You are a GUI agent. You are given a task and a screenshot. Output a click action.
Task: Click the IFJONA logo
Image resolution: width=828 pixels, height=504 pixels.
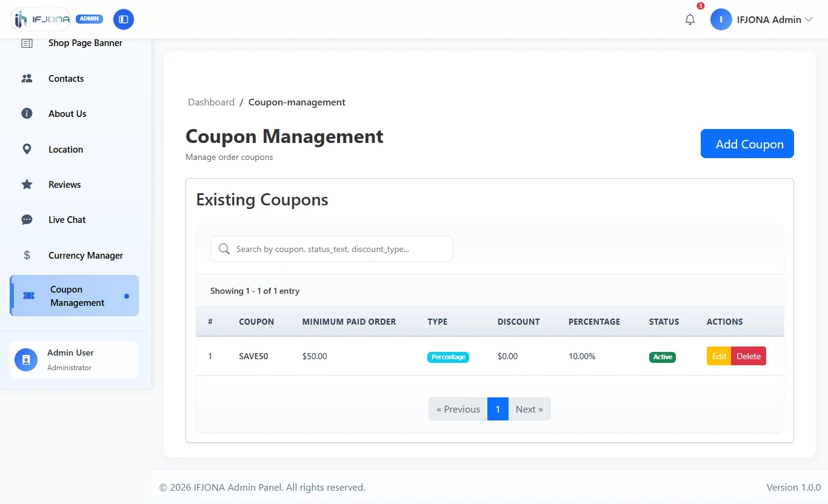tap(41, 19)
